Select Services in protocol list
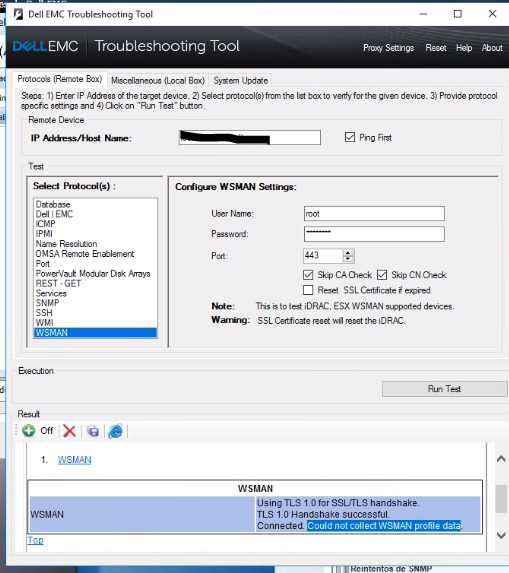Screen dimensions: 509x573 tap(95, 293)
